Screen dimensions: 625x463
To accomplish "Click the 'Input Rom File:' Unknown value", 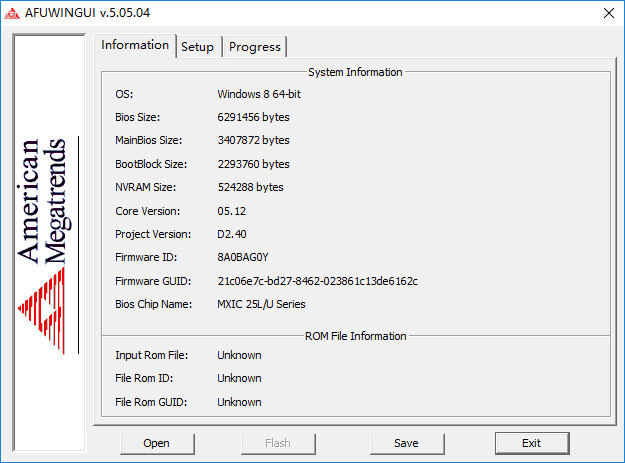I will (239, 355).
